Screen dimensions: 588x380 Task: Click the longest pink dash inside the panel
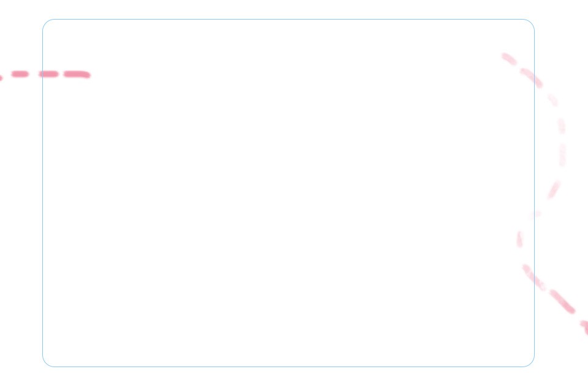pyautogui.click(x=77, y=74)
